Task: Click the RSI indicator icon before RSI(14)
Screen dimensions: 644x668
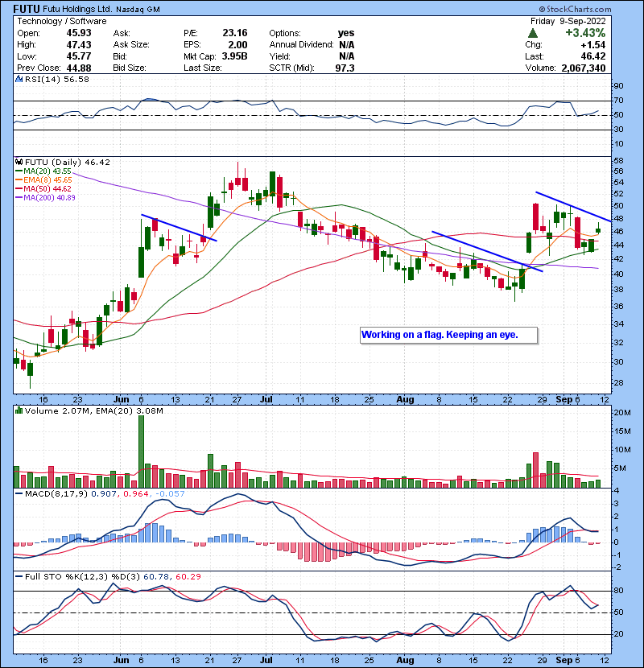Action: click(x=19, y=79)
